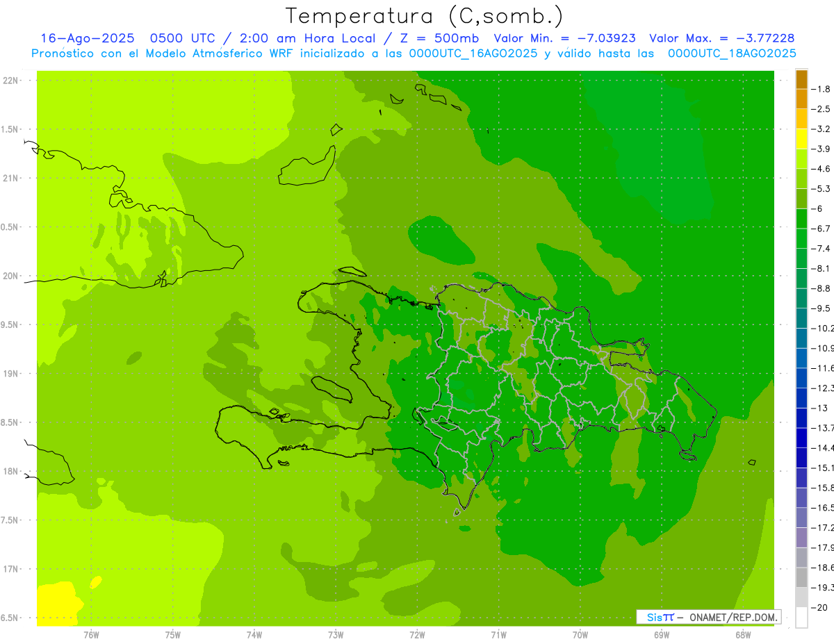Click the 'Valor Max. = -3.77228' readout
834x644 pixels.
[721, 38]
